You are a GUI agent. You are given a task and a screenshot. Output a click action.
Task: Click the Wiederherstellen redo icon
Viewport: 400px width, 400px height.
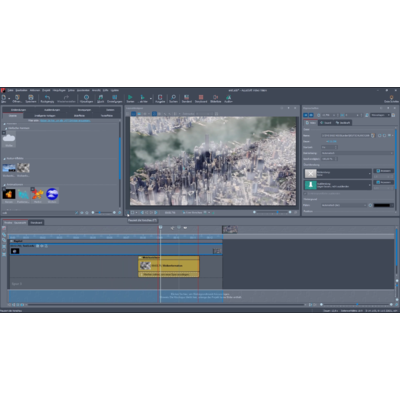click(66, 99)
